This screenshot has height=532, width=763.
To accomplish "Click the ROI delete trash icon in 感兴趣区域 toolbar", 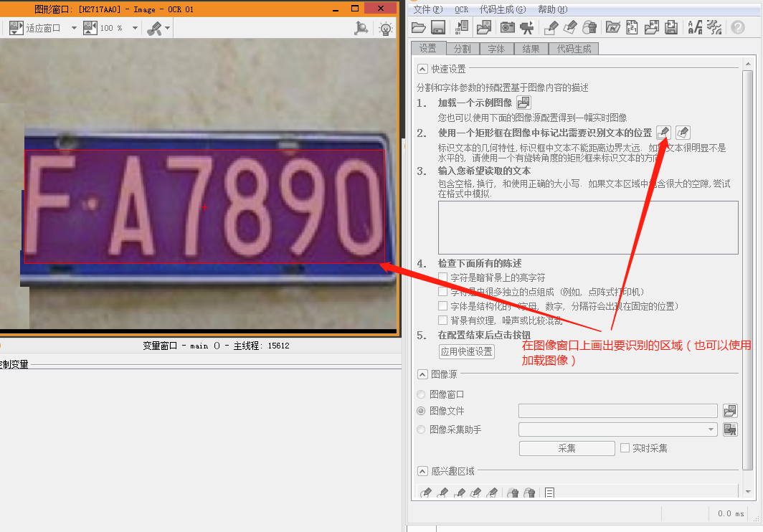I will click(x=513, y=492).
